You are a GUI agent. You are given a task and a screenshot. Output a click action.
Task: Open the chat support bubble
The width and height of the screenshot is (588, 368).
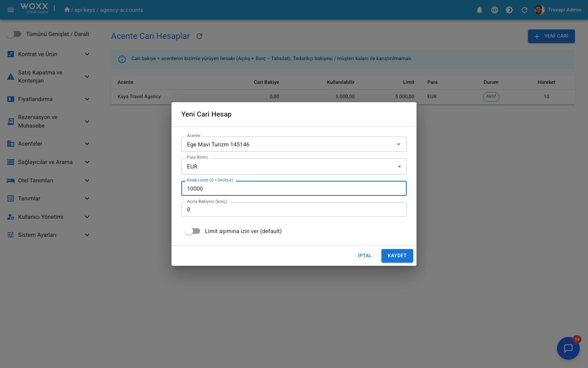point(568,348)
